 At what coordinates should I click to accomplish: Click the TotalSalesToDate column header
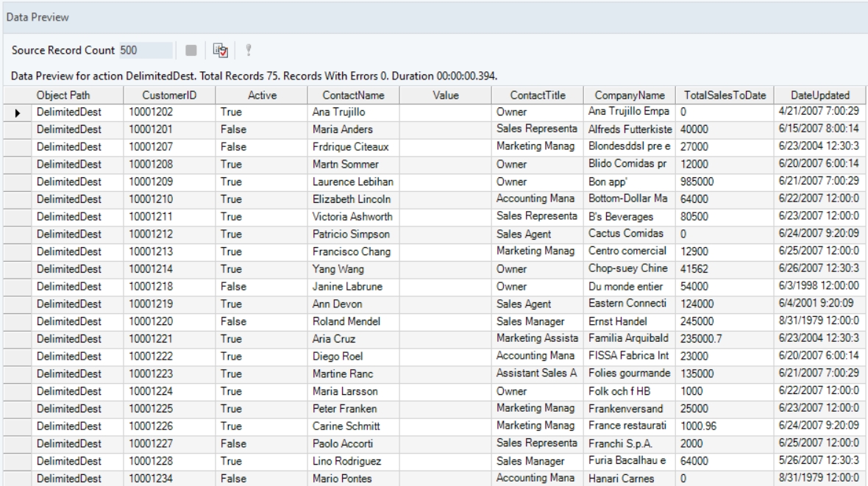point(720,96)
